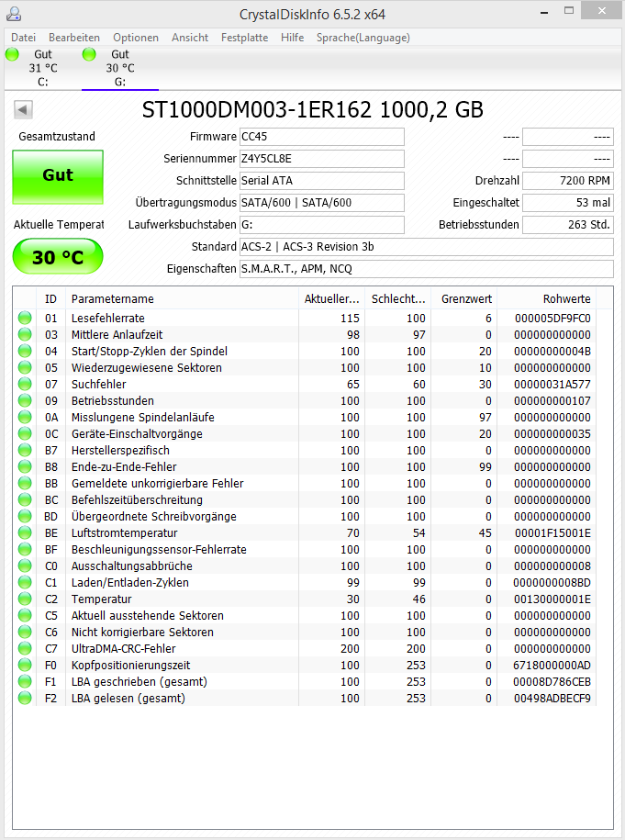Click status dot for Befehlszeitüberschreitung row

tap(25, 499)
